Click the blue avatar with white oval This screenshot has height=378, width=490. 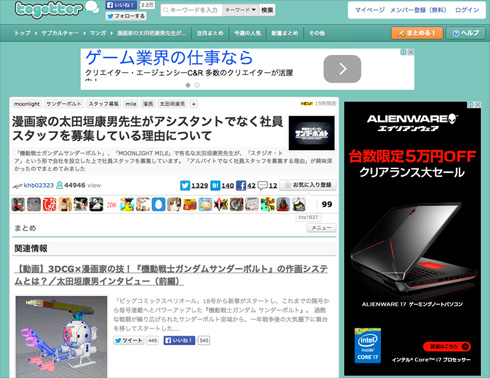coord(158,204)
